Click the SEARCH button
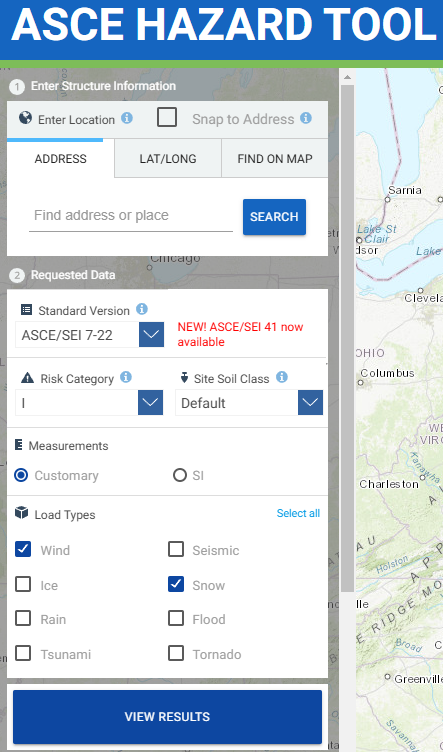The height and width of the screenshot is (752, 443). click(274, 217)
